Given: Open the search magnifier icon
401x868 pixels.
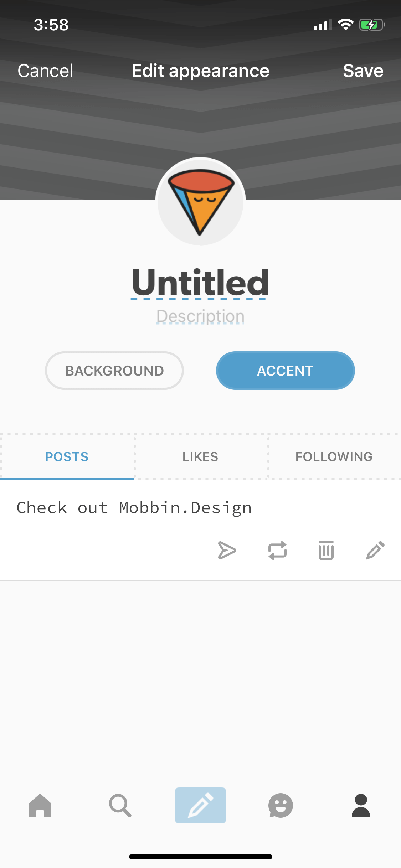Looking at the screenshot, I should pyautogui.click(x=120, y=805).
